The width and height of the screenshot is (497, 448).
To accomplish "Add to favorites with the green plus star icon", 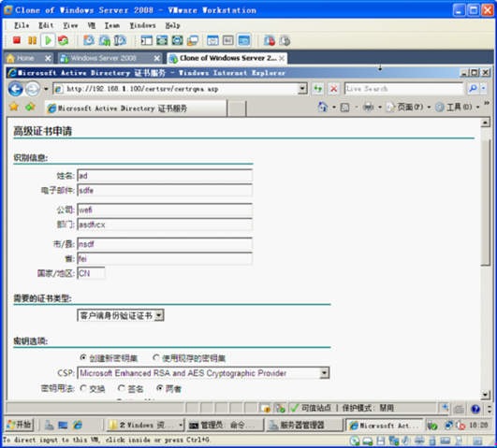I will coord(30,107).
